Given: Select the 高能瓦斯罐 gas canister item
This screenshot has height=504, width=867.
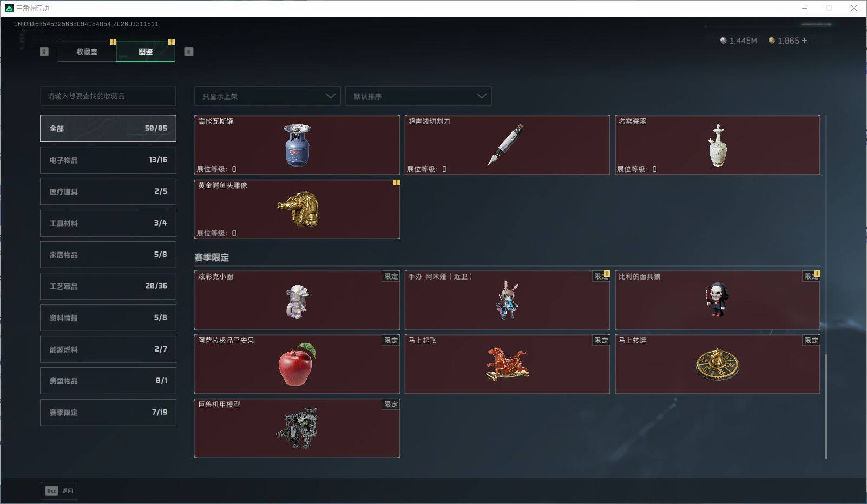Looking at the screenshot, I should coord(297,145).
